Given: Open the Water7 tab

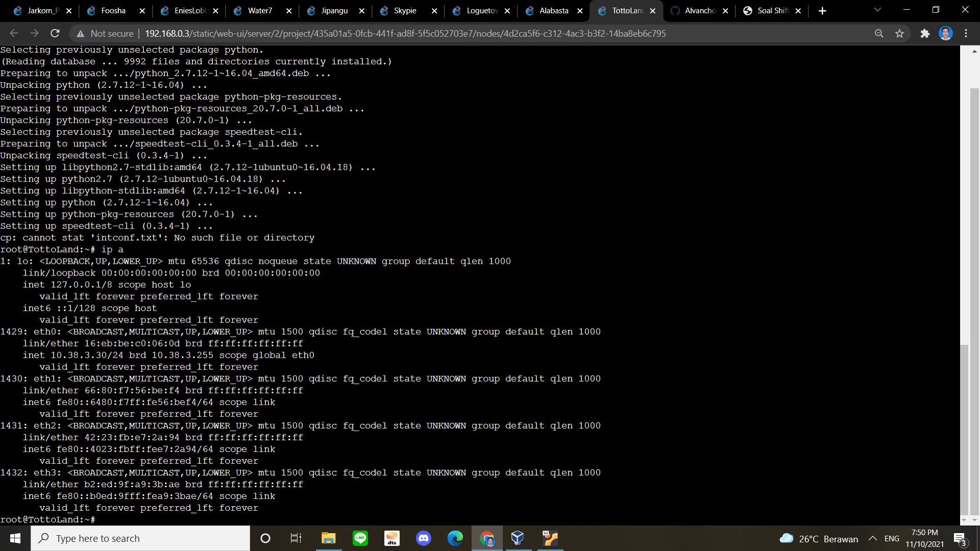Looking at the screenshot, I should (x=260, y=11).
